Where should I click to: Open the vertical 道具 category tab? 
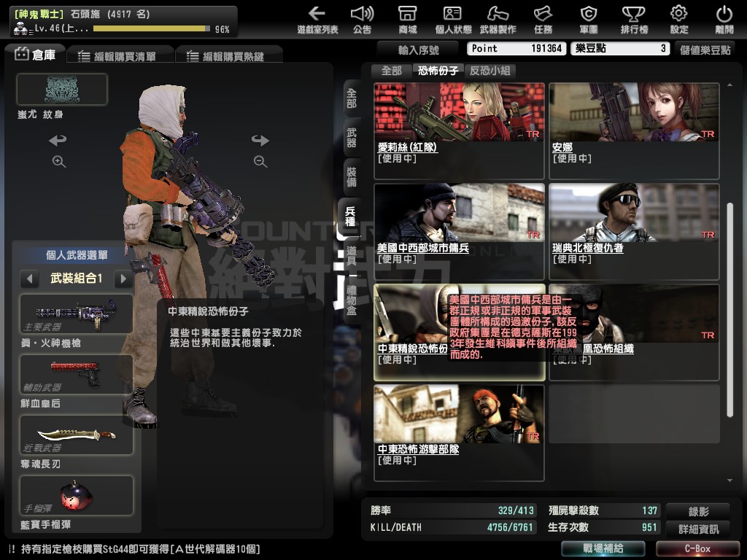pyautogui.click(x=352, y=256)
